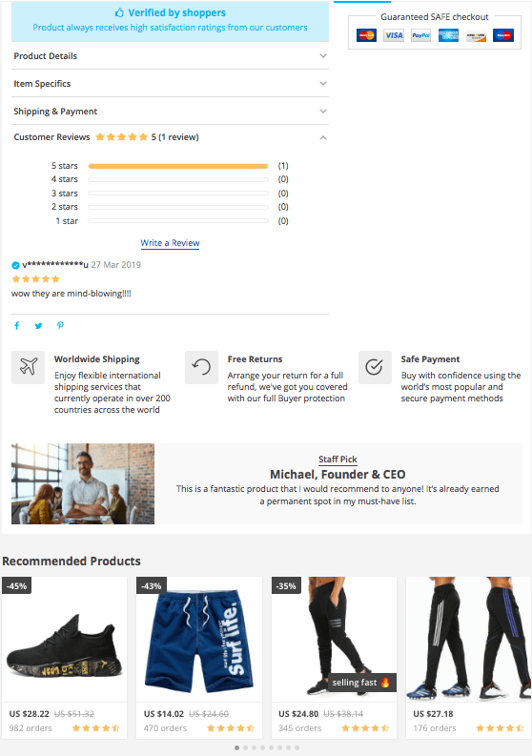Share on Facebook icon
Screen dimensions: 532x756
coord(17,325)
